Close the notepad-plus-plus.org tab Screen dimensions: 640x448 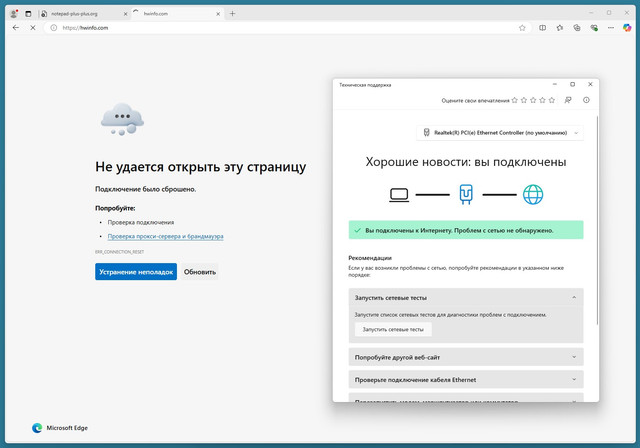pyautogui.click(x=125, y=14)
